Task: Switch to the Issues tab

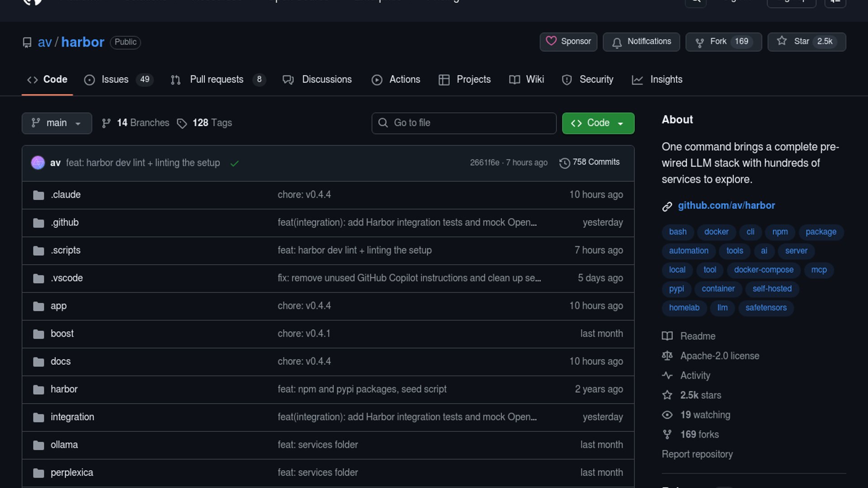Action: tap(115, 80)
